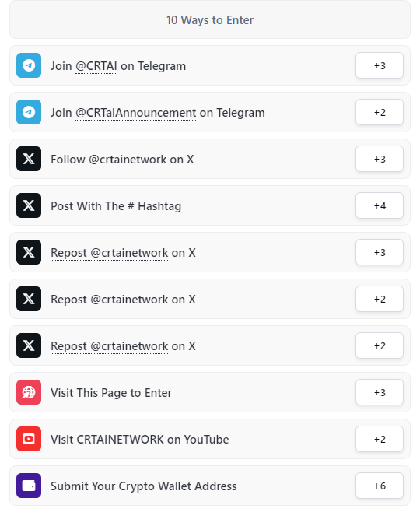Open the @CRTaiAnnouncement link

[136, 113]
